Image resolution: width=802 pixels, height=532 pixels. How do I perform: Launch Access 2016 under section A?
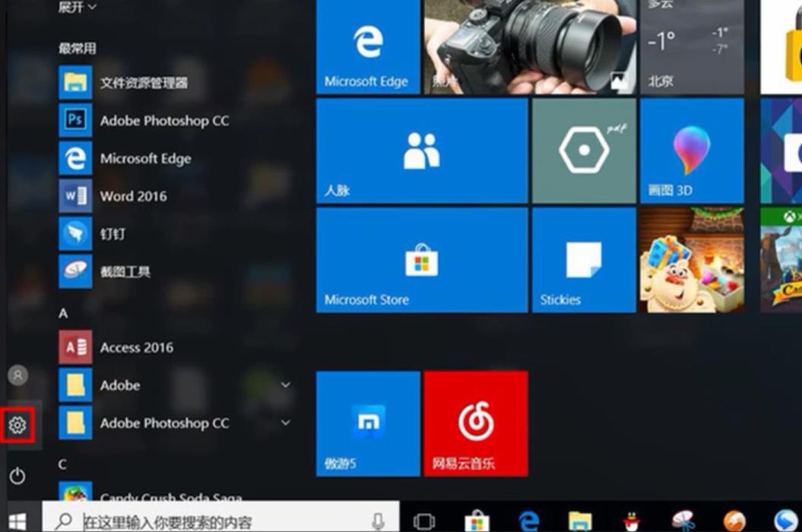(116, 347)
